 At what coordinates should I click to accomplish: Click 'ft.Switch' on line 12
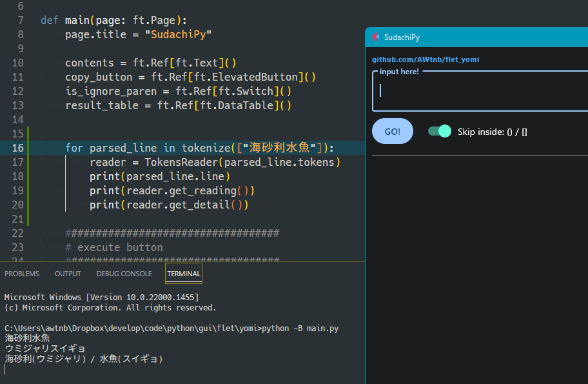click(x=246, y=91)
